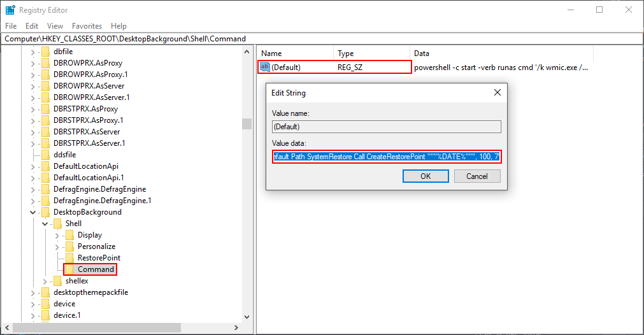This screenshot has height=335, width=644.
Task: Click Cancel in Edit String dialog
Action: tap(477, 176)
